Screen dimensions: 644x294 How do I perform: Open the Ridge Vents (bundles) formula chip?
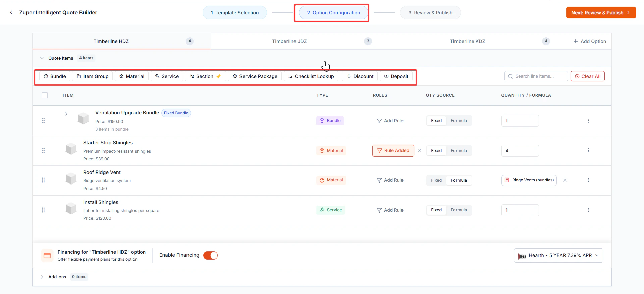[x=529, y=180]
